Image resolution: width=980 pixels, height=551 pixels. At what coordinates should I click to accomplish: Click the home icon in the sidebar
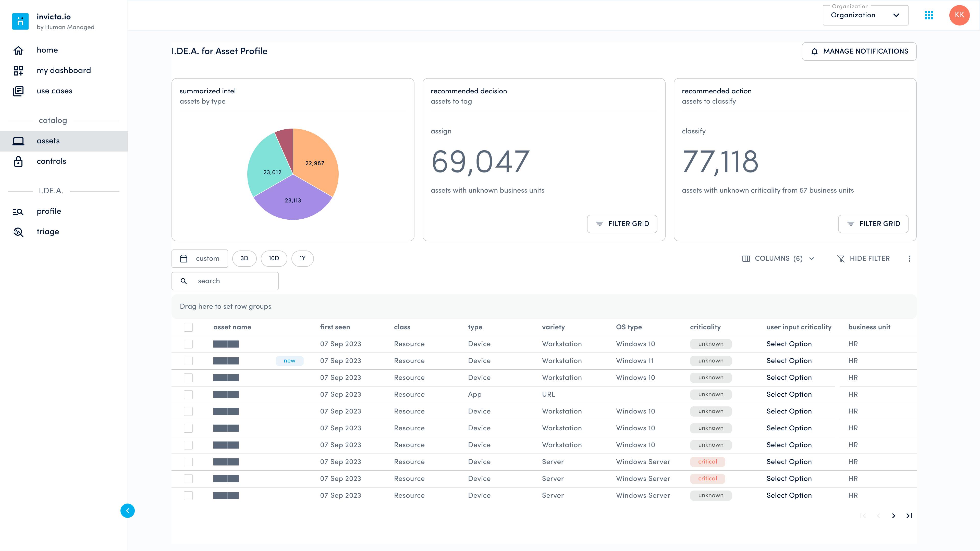click(x=18, y=50)
